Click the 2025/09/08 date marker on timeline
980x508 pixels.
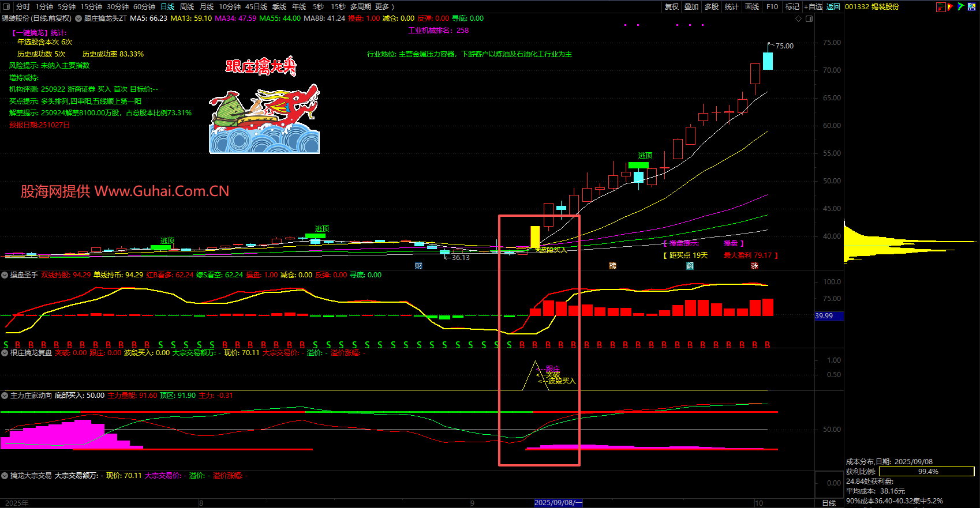coord(558,503)
